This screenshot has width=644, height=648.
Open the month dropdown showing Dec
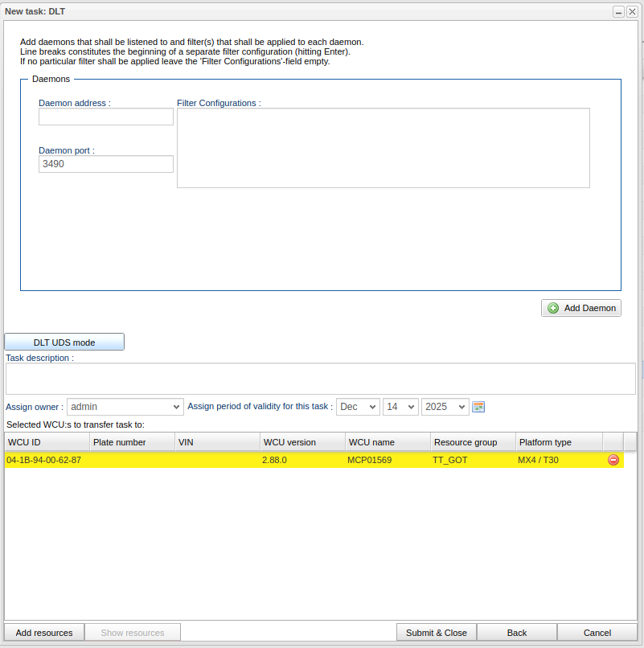[358, 407]
